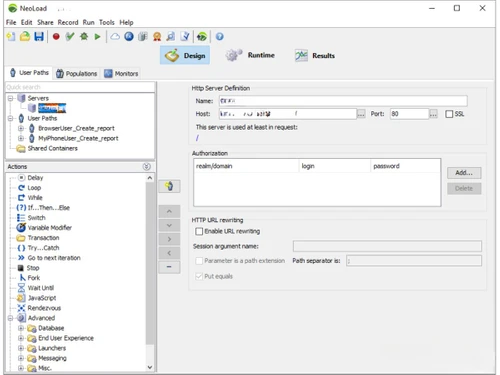The width and height of the screenshot is (500, 375).
Task: Click the green arrow globe toolbar icon
Action: [202, 37]
